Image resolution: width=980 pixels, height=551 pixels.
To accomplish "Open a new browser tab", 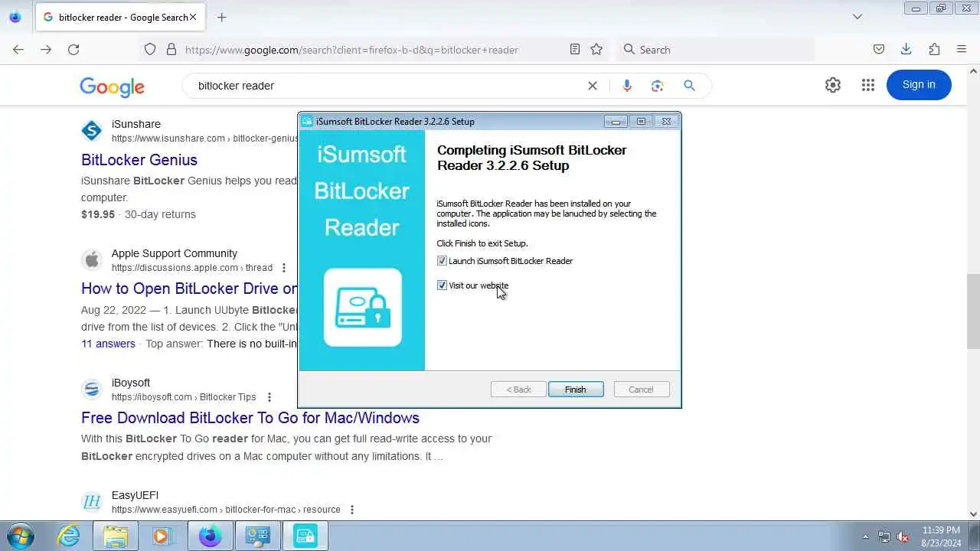I will pyautogui.click(x=221, y=17).
